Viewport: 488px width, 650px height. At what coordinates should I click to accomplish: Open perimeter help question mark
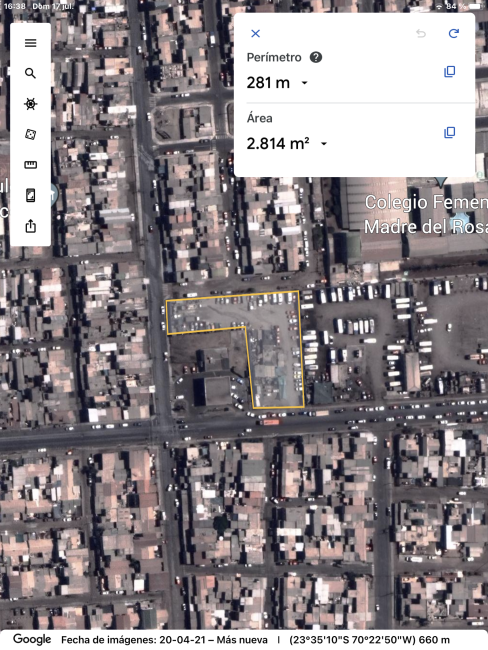[316, 57]
